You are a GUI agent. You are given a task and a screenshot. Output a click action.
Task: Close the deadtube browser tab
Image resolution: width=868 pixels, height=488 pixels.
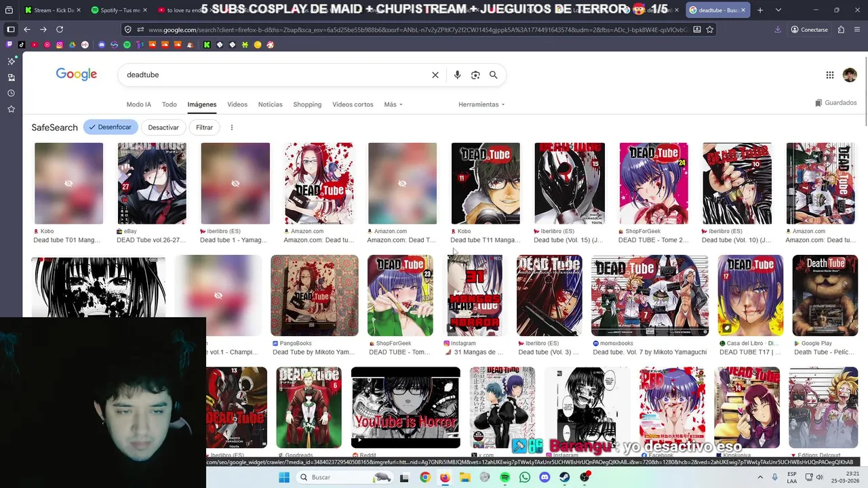click(743, 10)
